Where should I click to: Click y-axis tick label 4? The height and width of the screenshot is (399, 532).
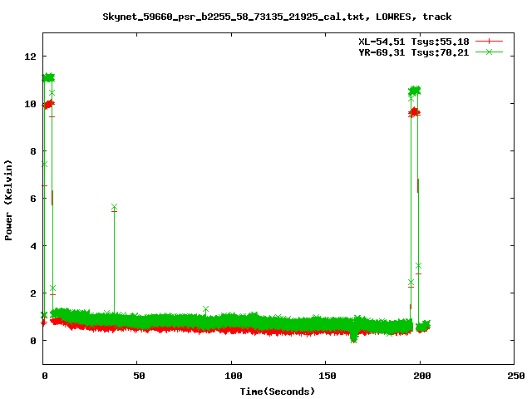[x=33, y=246]
